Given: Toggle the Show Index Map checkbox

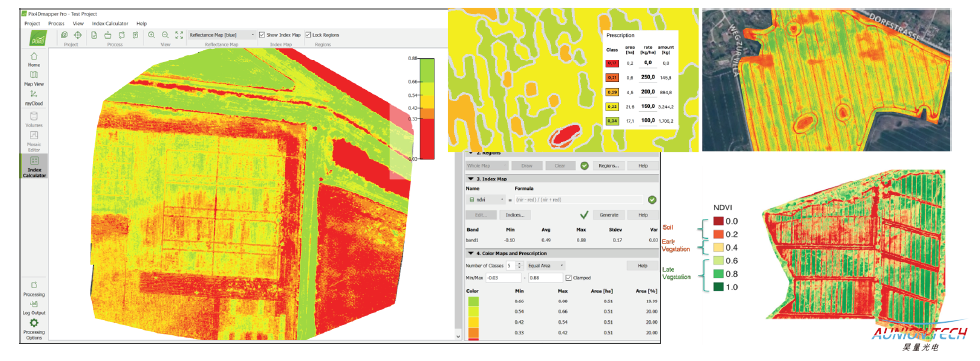Looking at the screenshot, I should (x=263, y=35).
